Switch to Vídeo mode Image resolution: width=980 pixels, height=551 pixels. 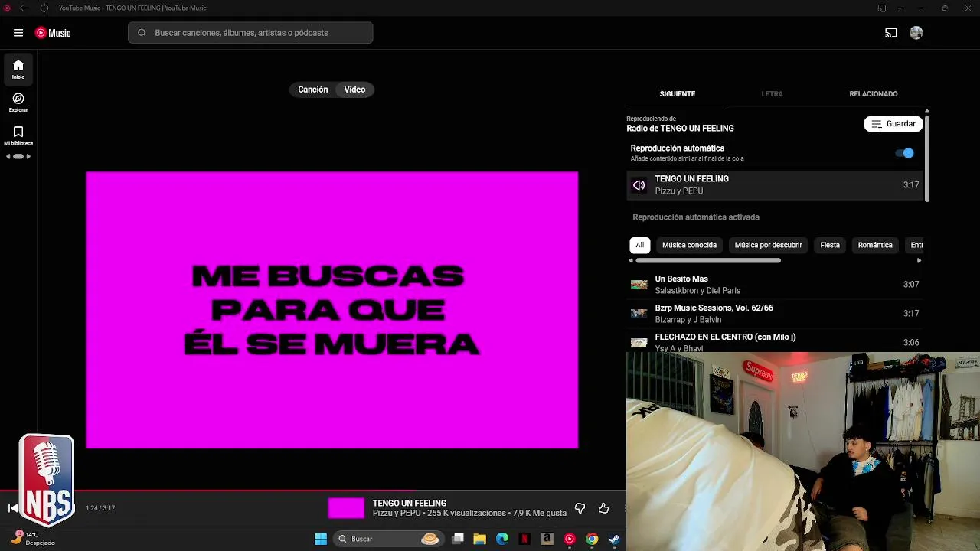[x=354, y=90]
